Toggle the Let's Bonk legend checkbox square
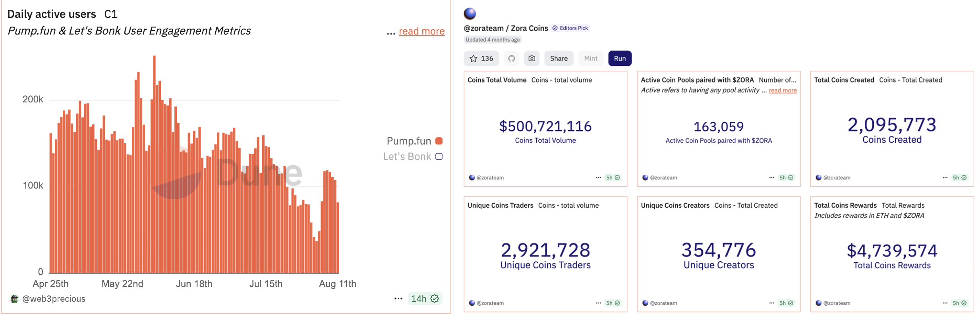Viewport: 980px width, 316px height. click(x=439, y=156)
